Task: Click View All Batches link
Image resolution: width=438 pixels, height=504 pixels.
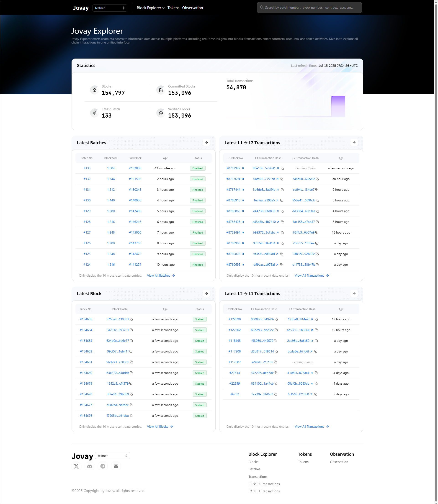Action: click(161, 275)
